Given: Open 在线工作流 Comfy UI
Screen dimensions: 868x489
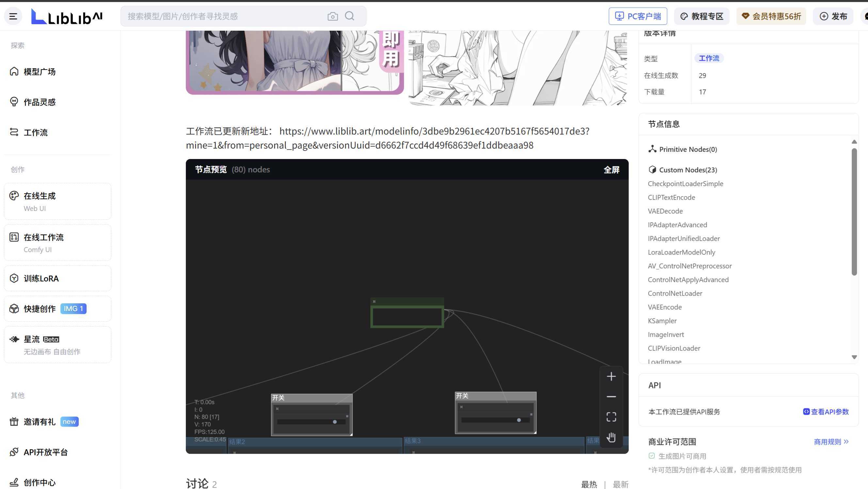Looking at the screenshot, I should point(57,243).
